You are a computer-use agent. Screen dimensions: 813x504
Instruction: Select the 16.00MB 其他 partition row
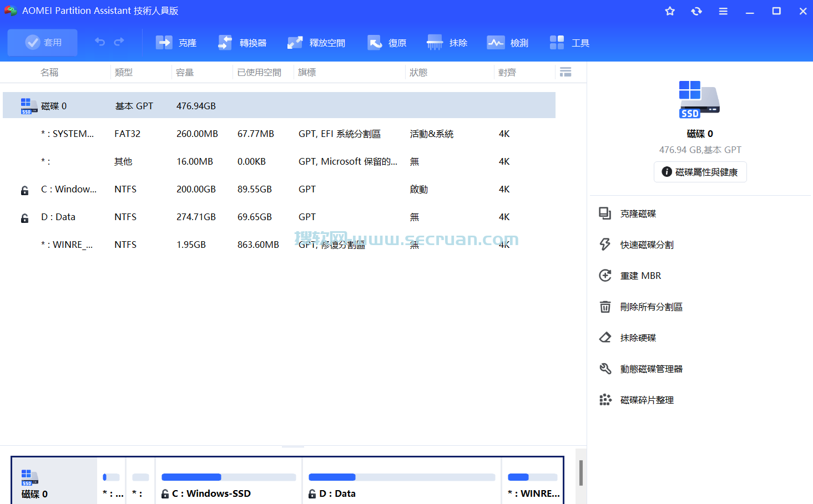[x=279, y=161]
